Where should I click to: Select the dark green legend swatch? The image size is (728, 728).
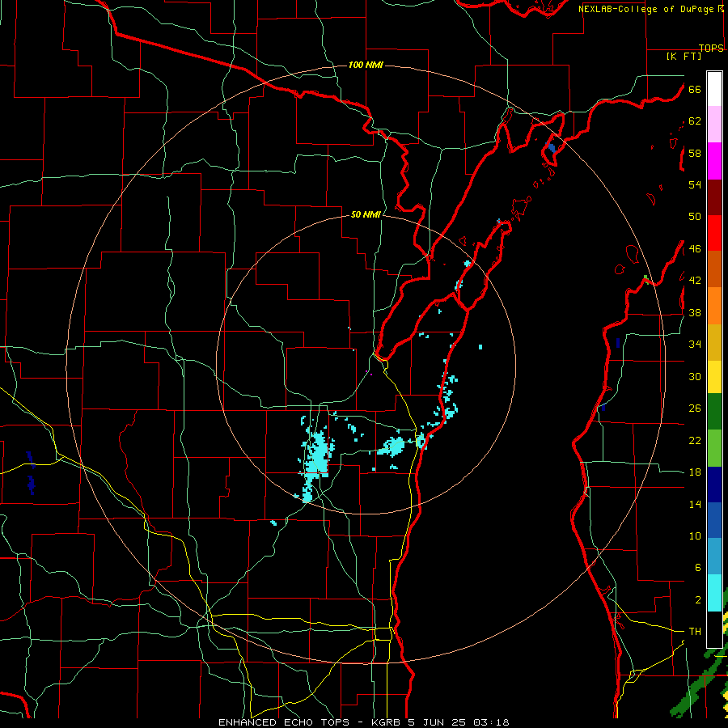[x=714, y=412]
